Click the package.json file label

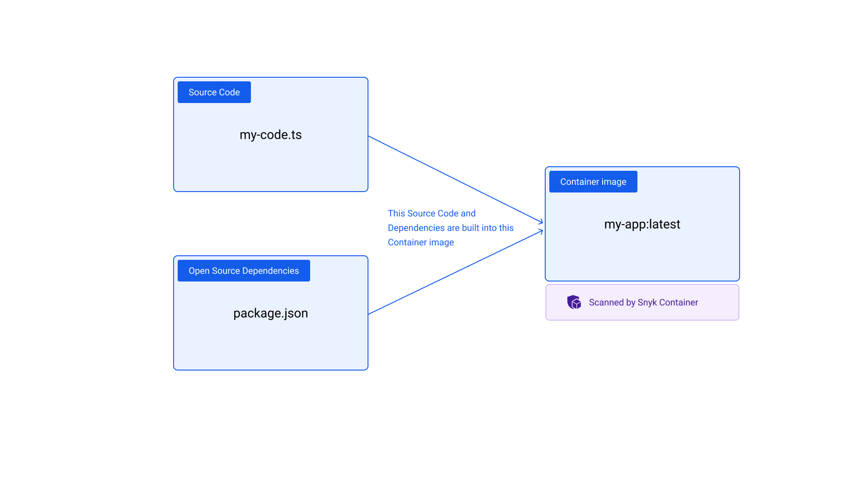(270, 313)
